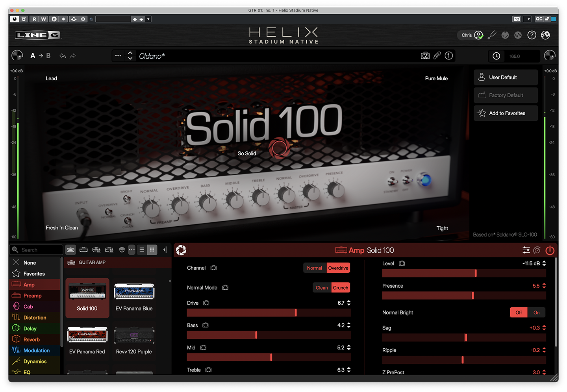Select the Modulation category
Viewport: 567px width, 392px height.
[x=35, y=351]
